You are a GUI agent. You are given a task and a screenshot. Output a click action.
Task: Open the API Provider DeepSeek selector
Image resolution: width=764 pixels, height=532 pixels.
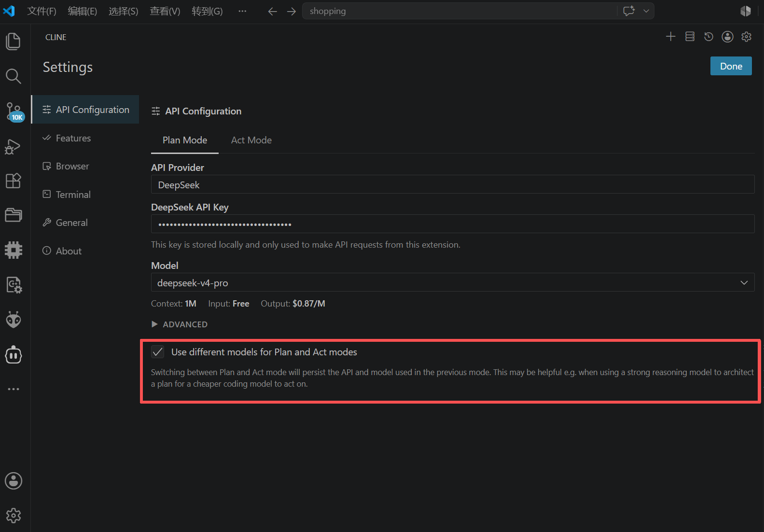[x=453, y=184]
